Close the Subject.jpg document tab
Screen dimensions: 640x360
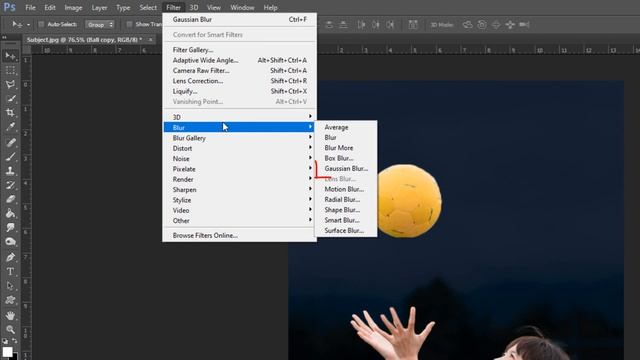(150, 40)
